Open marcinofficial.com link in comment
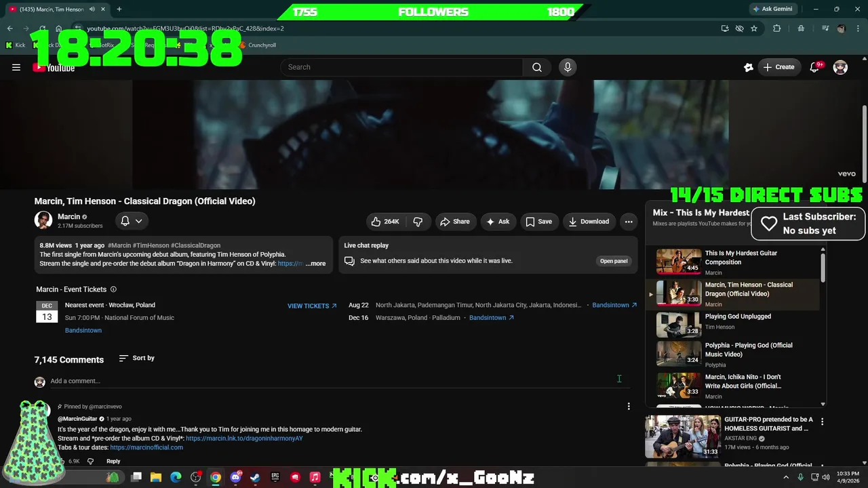The height and width of the screenshot is (488, 868). point(146,447)
